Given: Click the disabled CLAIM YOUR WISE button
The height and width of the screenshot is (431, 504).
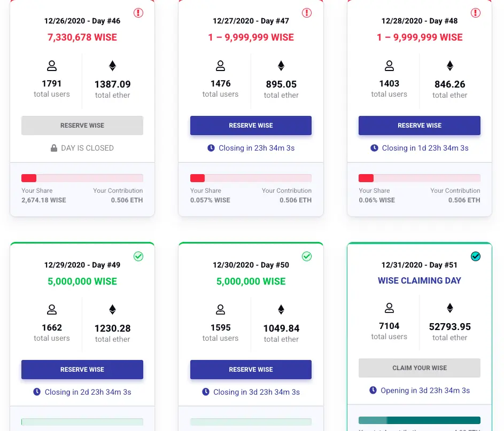Looking at the screenshot, I should pos(420,368).
